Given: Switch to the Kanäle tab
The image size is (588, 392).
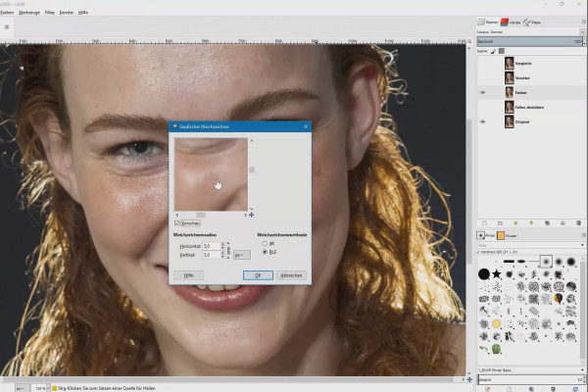Looking at the screenshot, I should pyautogui.click(x=511, y=23).
